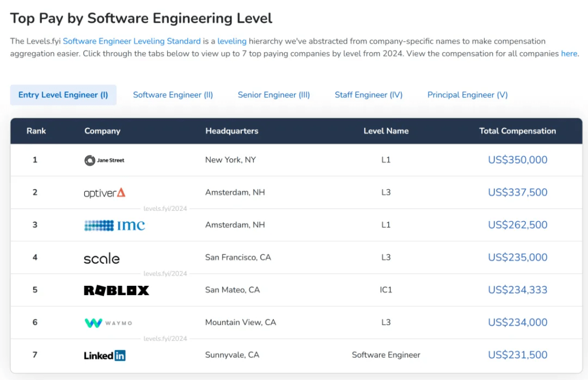Open Waymo compensation US$234,000
The width and height of the screenshot is (588, 380).
pyautogui.click(x=517, y=322)
